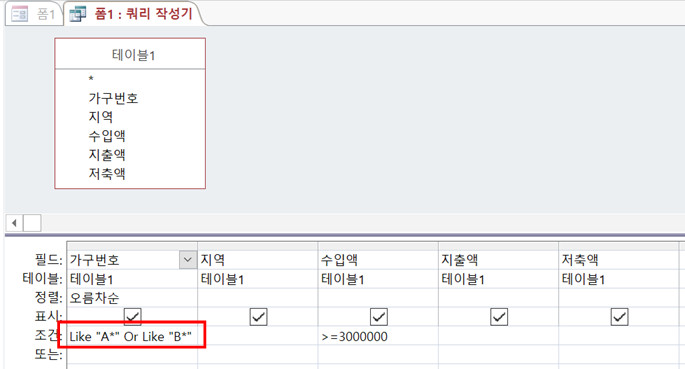
Task: Toggle the show checkbox under 지역
Action: click(x=258, y=317)
